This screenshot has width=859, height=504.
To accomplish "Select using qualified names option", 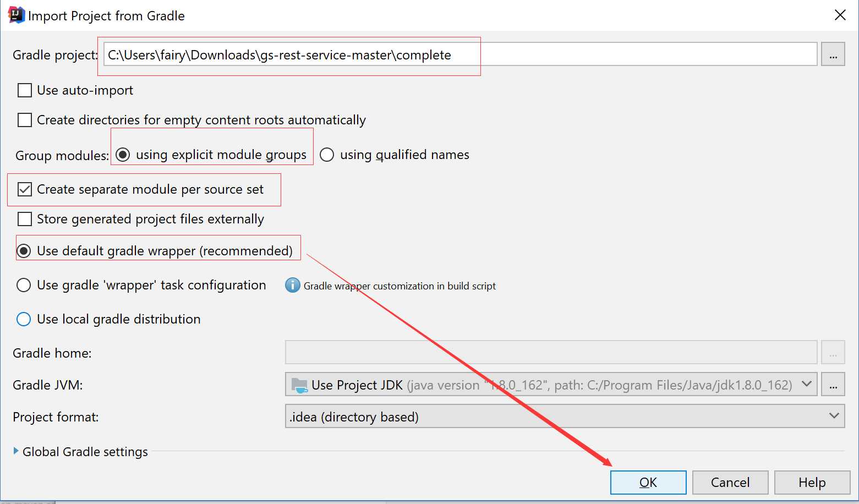I will 327,155.
